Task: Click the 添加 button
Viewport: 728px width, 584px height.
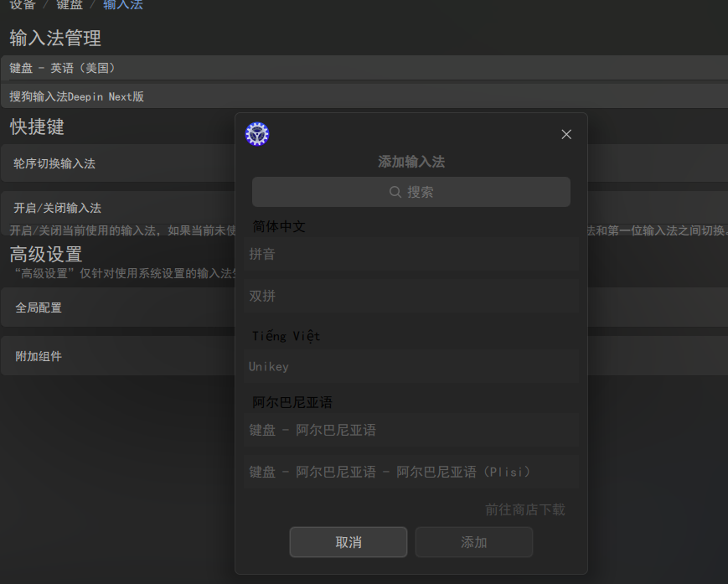Action: click(473, 542)
